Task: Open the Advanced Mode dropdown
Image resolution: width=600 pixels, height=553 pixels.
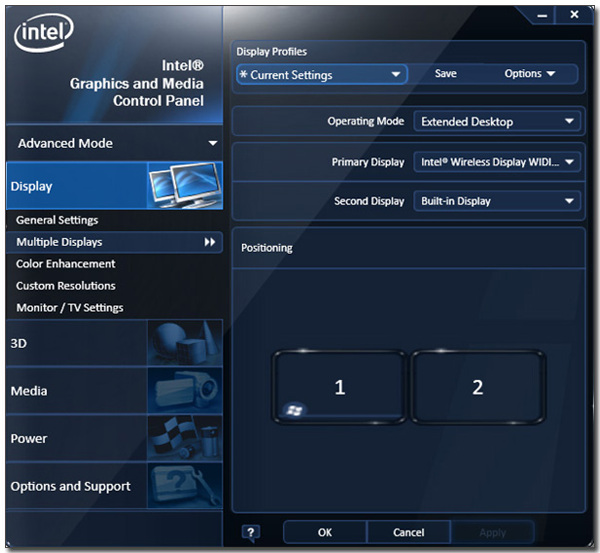Action: pyautogui.click(x=114, y=143)
